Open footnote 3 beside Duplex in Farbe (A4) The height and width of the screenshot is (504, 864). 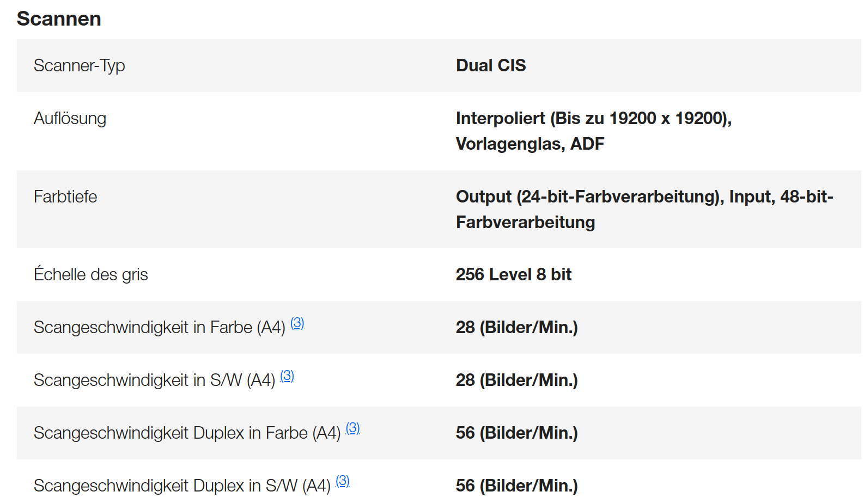click(x=353, y=429)
